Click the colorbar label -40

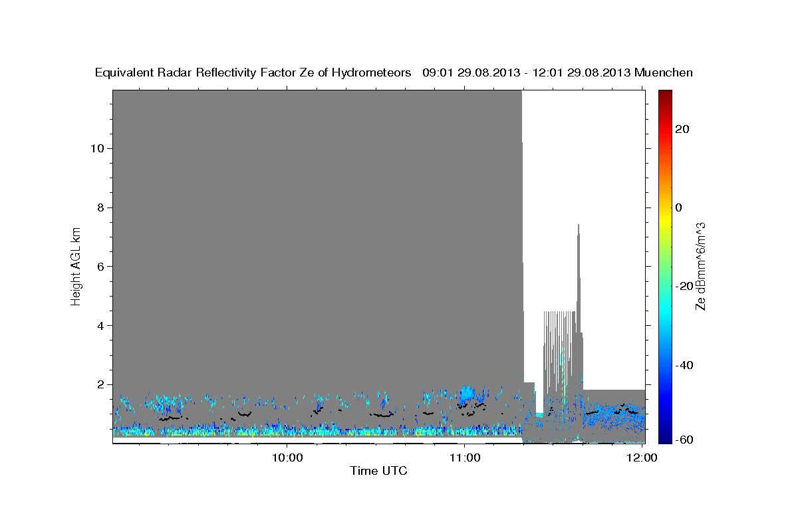[685, 365]
